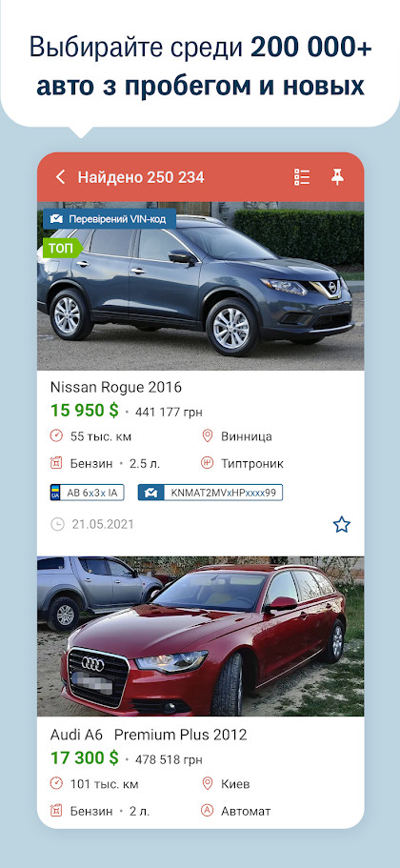Tap VIN number KNMAT2MV badge
Screen dimensions: 400x868
(210, 493)
